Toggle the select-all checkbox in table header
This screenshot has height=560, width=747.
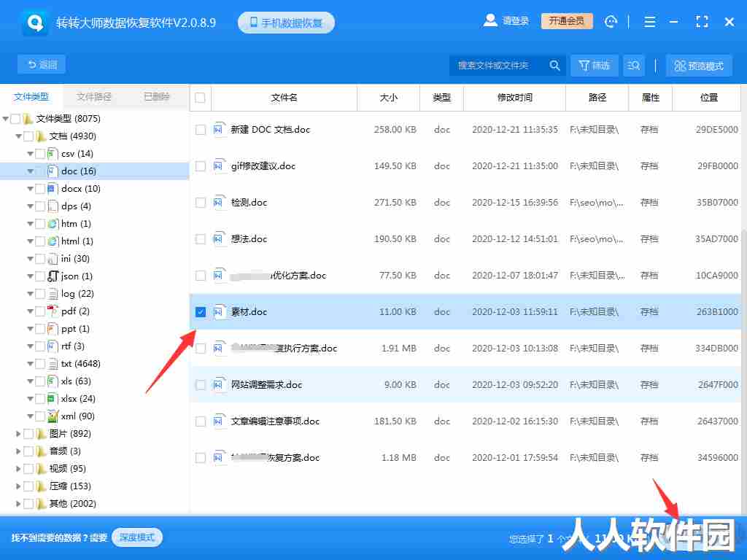coord(200,98)
